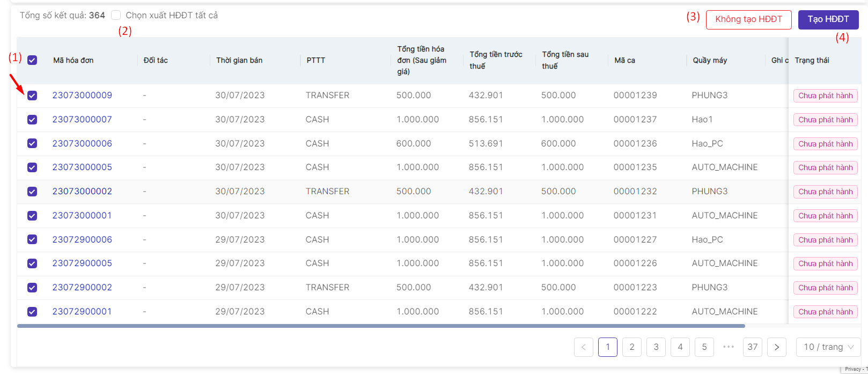The width and height of the screenshot is (868, 374).
Task: Go to page 2 of results
Action: [631, 347]
